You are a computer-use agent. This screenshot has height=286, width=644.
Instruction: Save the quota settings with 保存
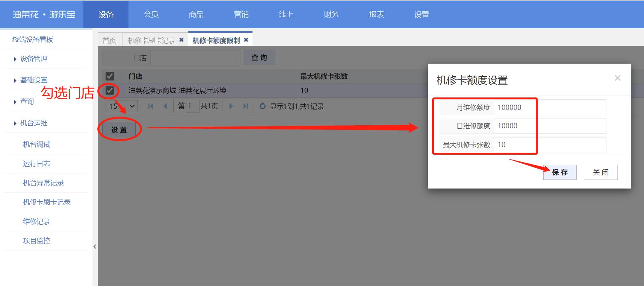[560, 172]
